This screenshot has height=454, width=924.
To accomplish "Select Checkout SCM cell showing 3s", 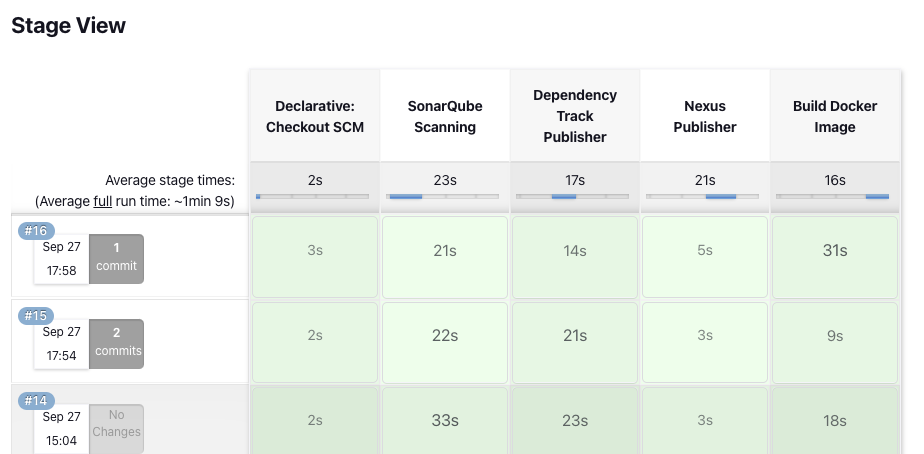I will point(315,257).
